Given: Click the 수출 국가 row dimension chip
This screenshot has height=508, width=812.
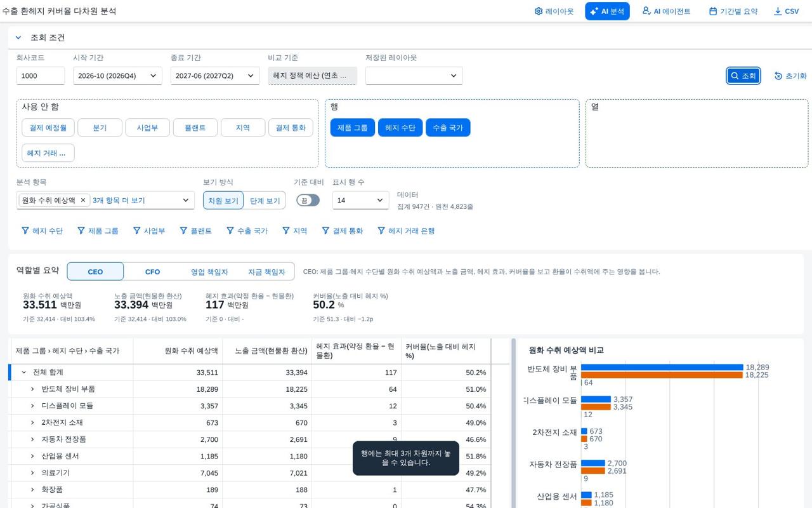Looking at the screenshot, I should click(x=448, y=128).
